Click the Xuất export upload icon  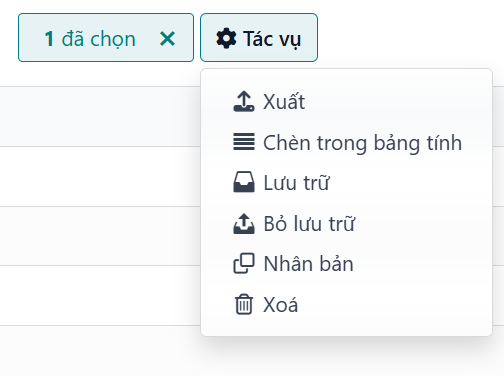(244, 101)
